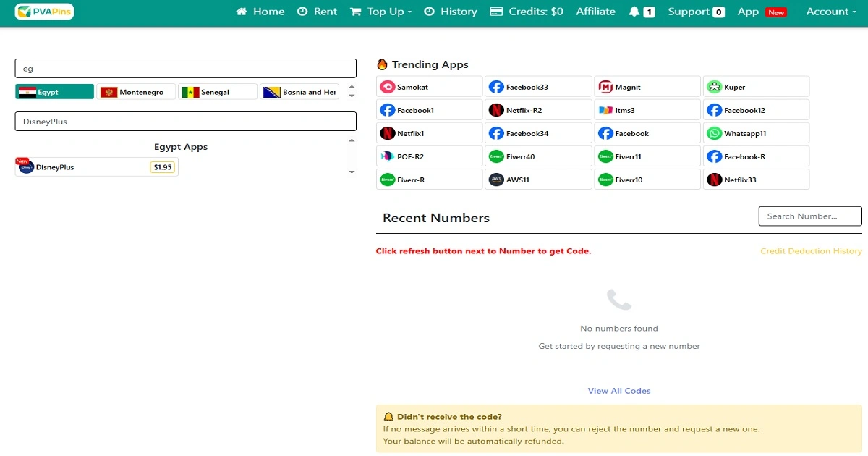868x456 pixels.
Task: Click the Kuper app icon
Action: click(715, 87)
